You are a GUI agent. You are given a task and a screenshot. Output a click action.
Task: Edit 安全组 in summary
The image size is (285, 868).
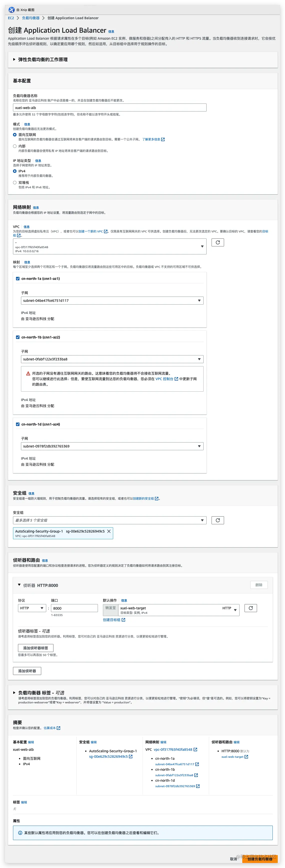(94, 742)
